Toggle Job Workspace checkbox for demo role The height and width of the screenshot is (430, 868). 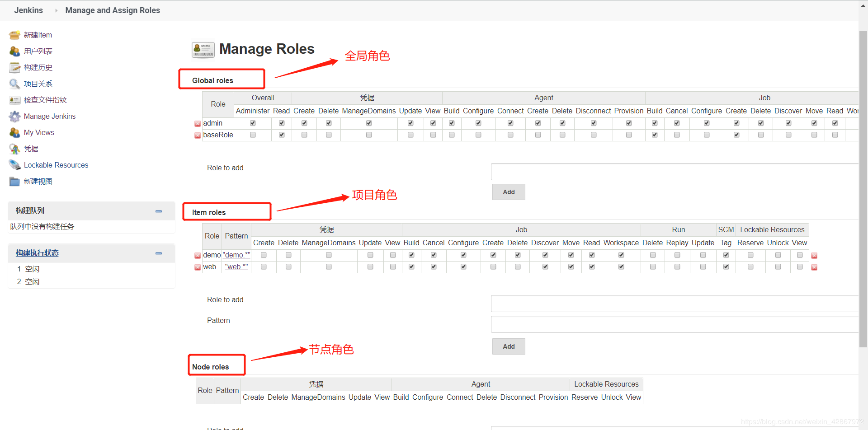tap(621, 255)
